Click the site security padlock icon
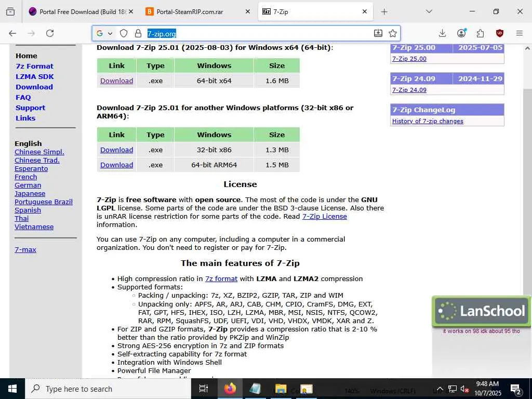 point(138,33)
